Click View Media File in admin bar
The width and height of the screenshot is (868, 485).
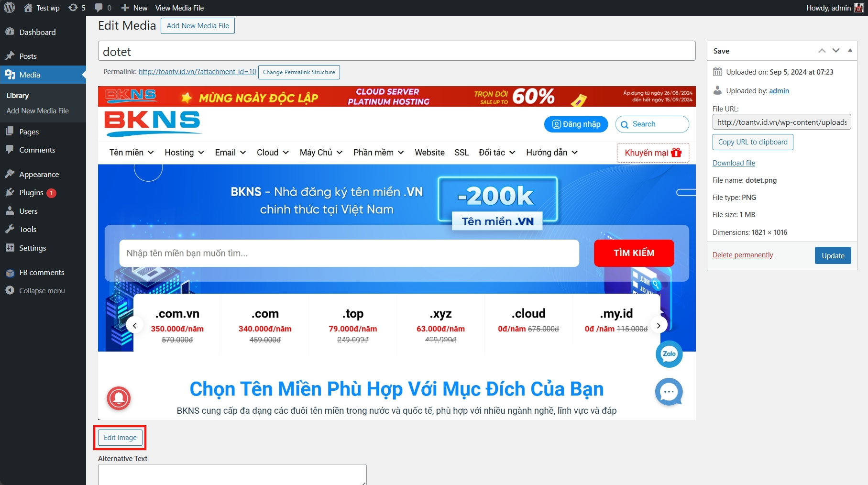pyautogui.click(x=179, y=8)
